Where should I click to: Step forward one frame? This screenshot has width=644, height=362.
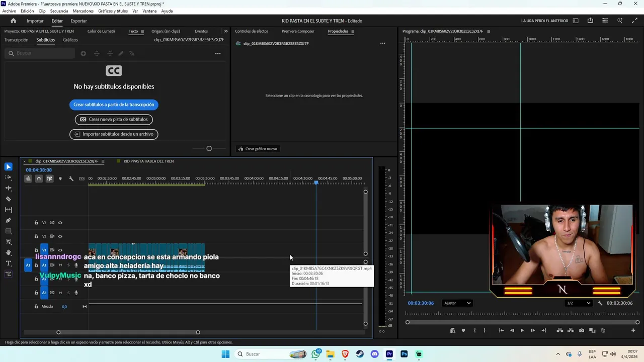click(x=533, y=330)
